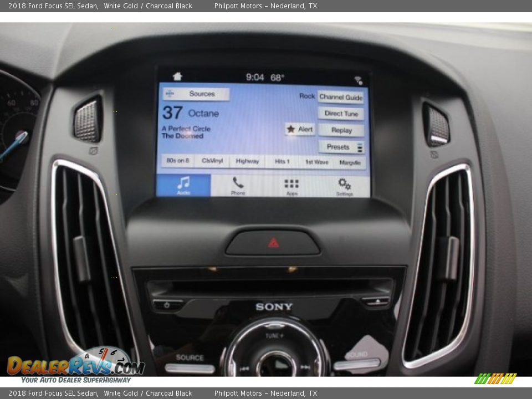Select the Audio music note icon
Image resolution: width=532 pixels, height=399 pixels.
pyautogui.click(x=185, y=183)
